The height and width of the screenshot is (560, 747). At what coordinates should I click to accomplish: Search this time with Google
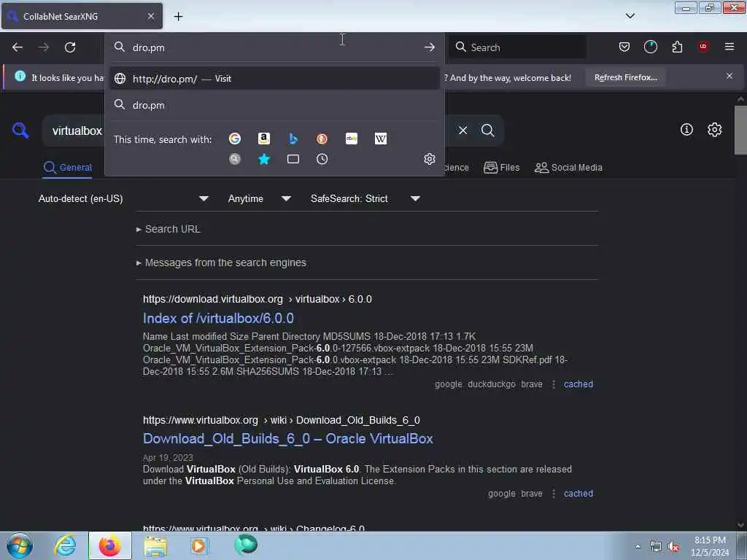tap(234, 139)
